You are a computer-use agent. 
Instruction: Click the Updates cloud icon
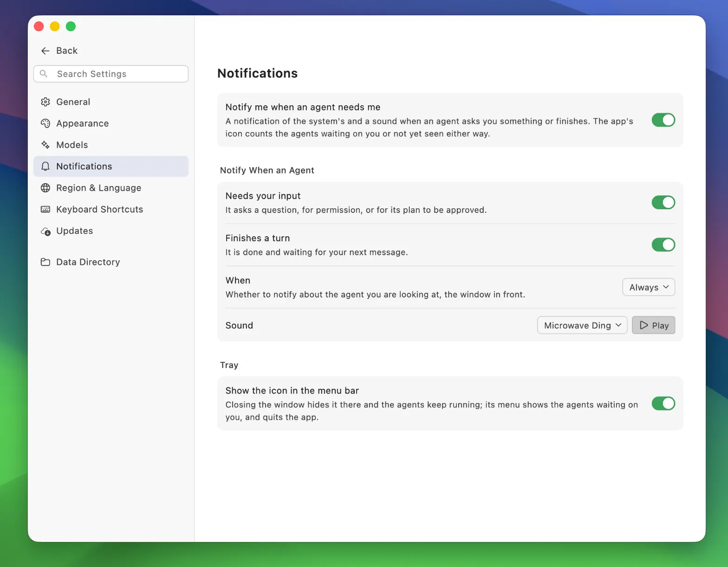45,231
